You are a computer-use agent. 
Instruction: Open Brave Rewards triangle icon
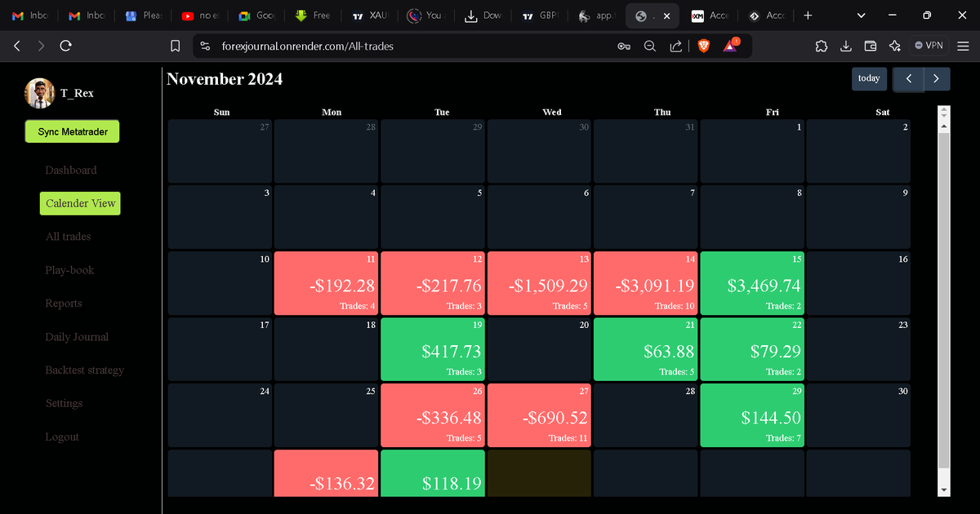click(730, 47)
